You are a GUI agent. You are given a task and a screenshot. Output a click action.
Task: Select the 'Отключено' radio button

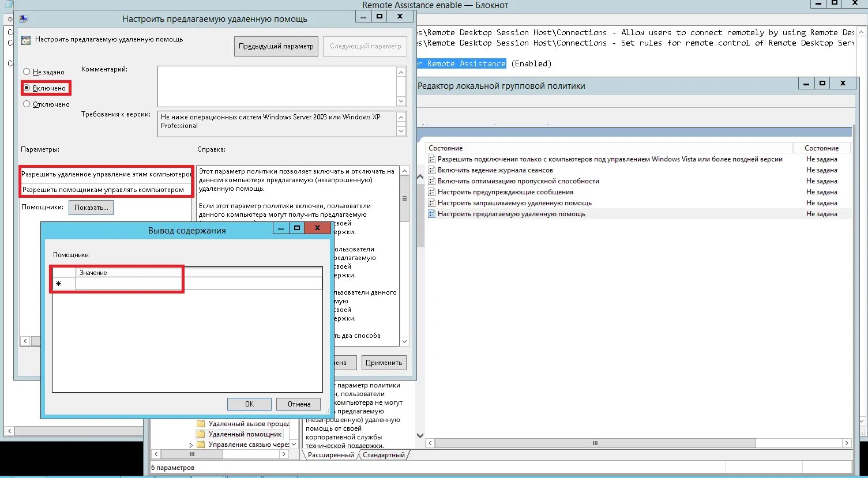click(27, 104)
